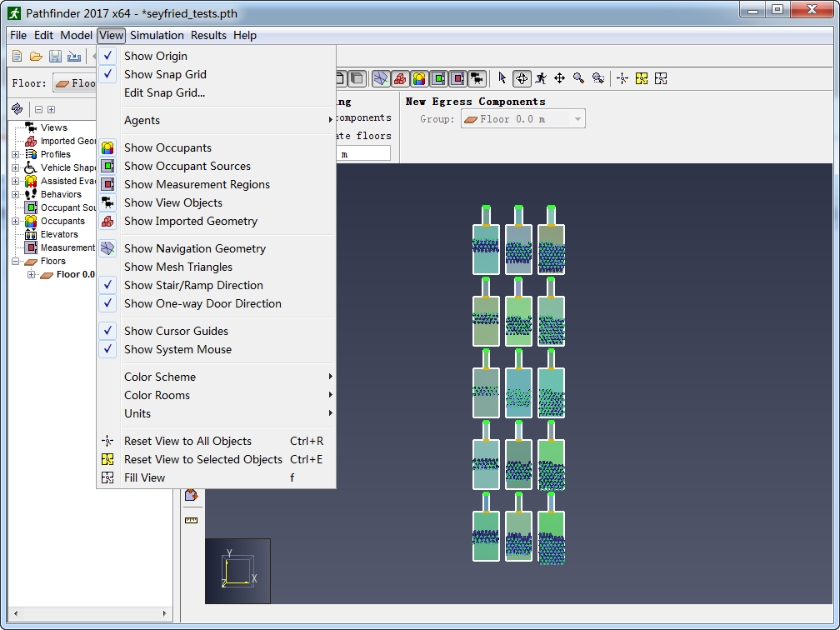Open the Units submenu

pyautogui.click(x=217, y=413)
